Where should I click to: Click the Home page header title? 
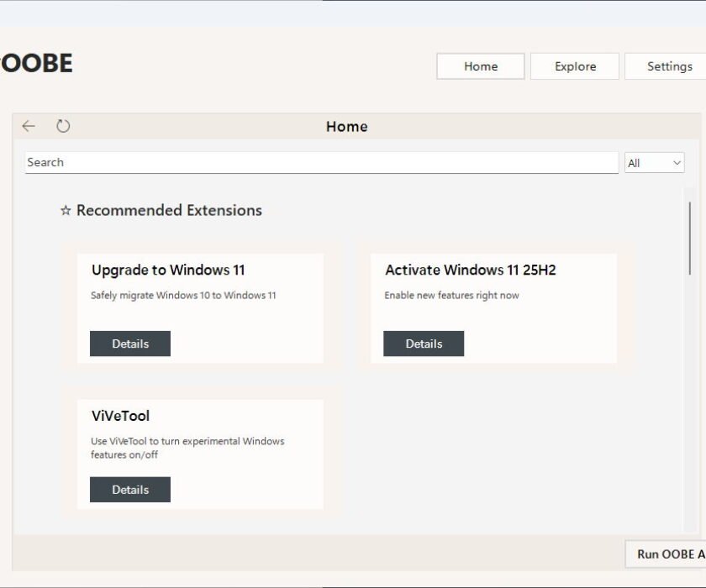tap(346, 127)
